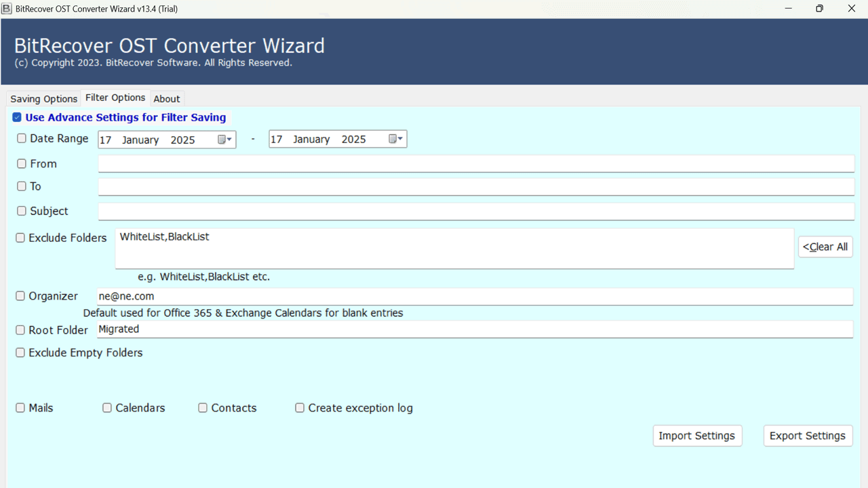Screen dimensions: 868x488
Task: Check the Exclude Folders option
Action: click(x=20, y=238)
